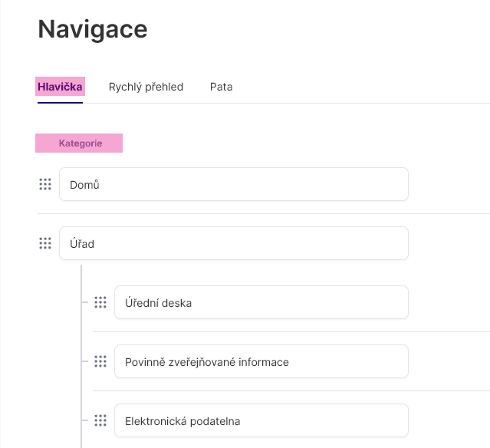The width and height of the screenshot is (490, 448).
Task: Click vertical tree line directly under Úřad
Action: tap(81, 276)
